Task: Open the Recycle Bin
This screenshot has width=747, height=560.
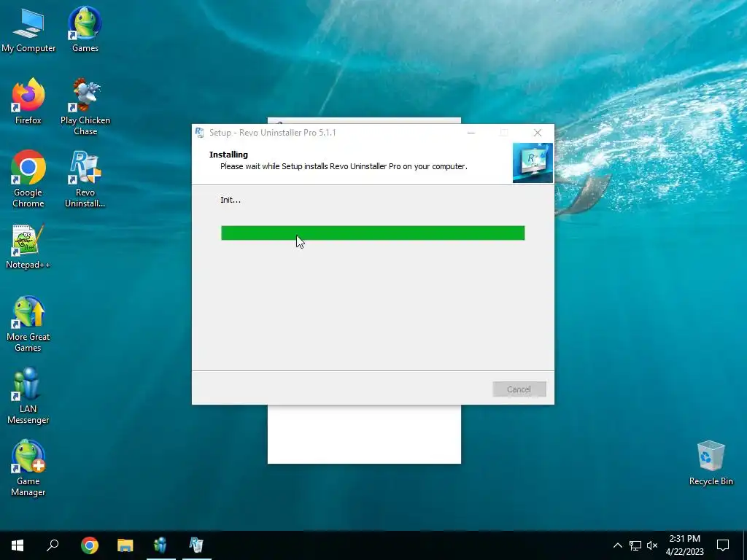Action: click(711, 463)
